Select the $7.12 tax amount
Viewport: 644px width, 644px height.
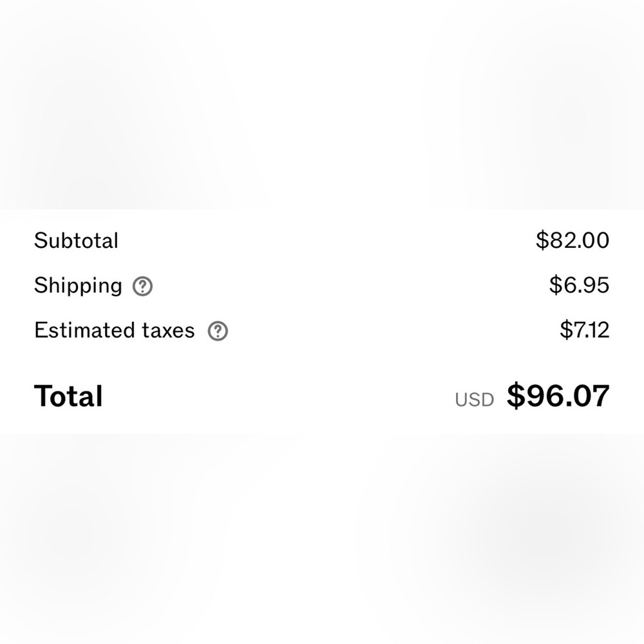click(583, 330)
